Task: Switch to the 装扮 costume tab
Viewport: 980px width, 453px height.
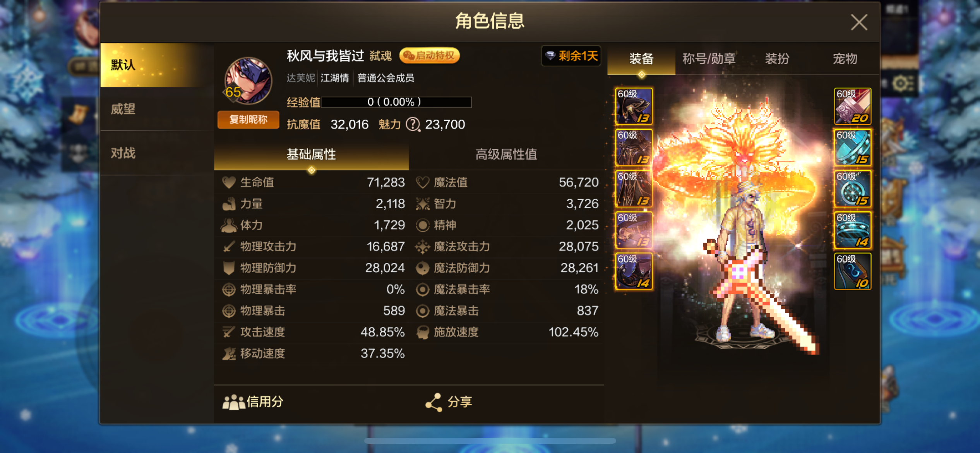Action: (x=777, y=59)
